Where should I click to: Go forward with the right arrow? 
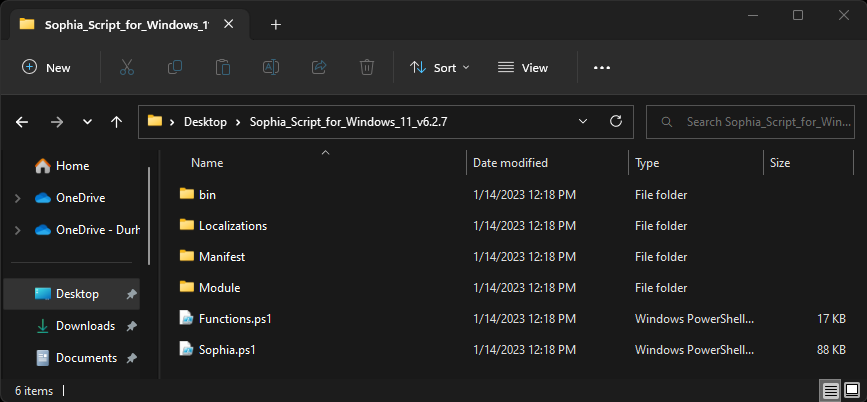coord(56,122)
